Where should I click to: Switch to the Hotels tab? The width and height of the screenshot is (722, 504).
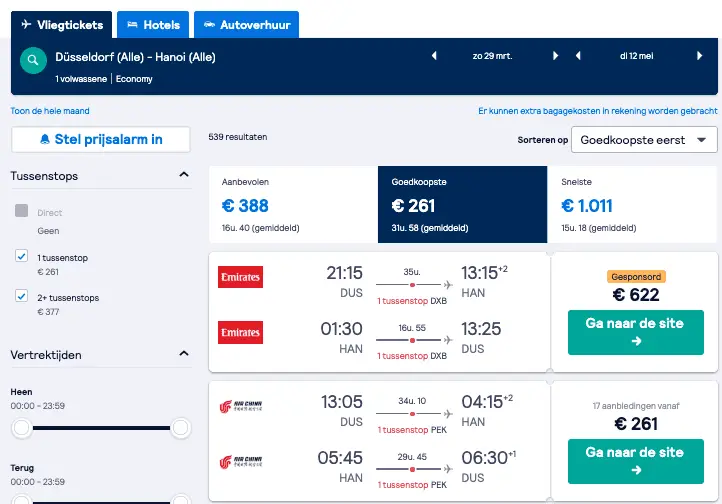click(153, 25)
